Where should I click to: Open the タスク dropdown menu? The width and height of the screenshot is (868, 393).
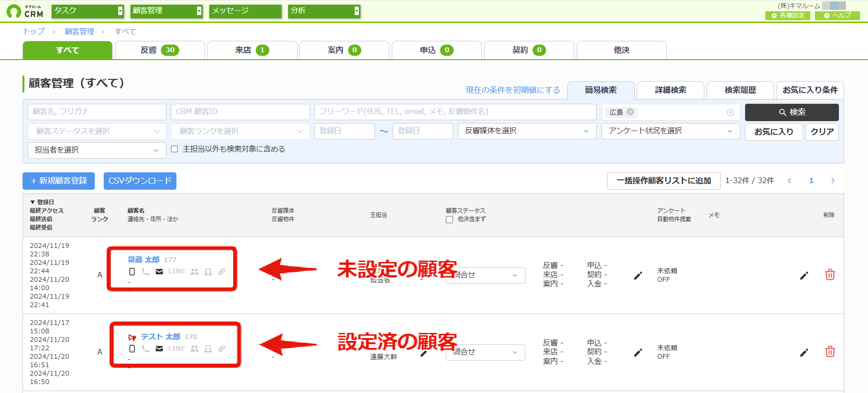88,11
